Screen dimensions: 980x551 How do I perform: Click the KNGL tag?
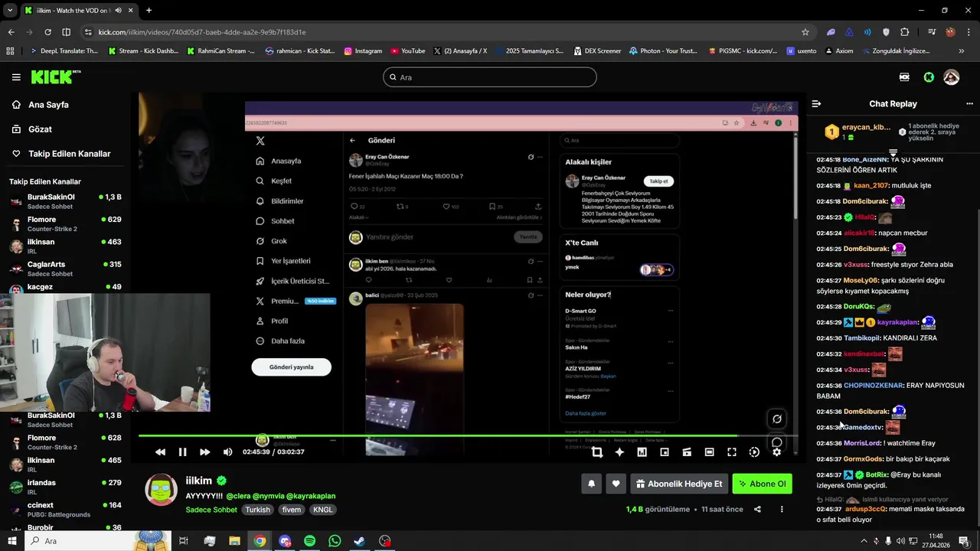(323, 510)
